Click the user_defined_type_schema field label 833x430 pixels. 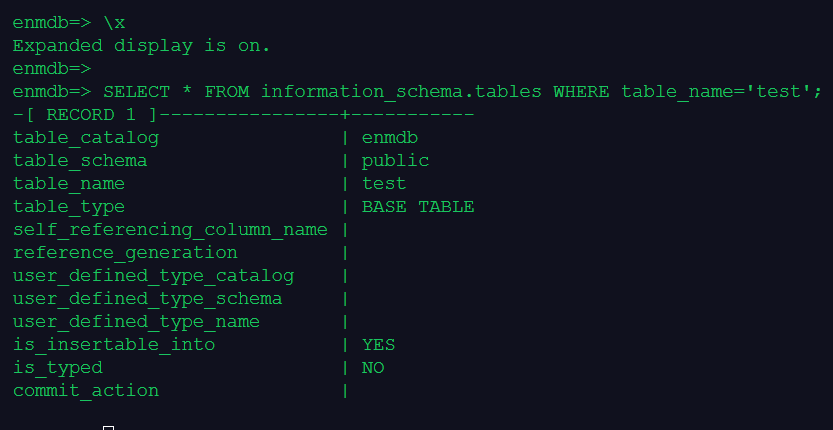147,299
